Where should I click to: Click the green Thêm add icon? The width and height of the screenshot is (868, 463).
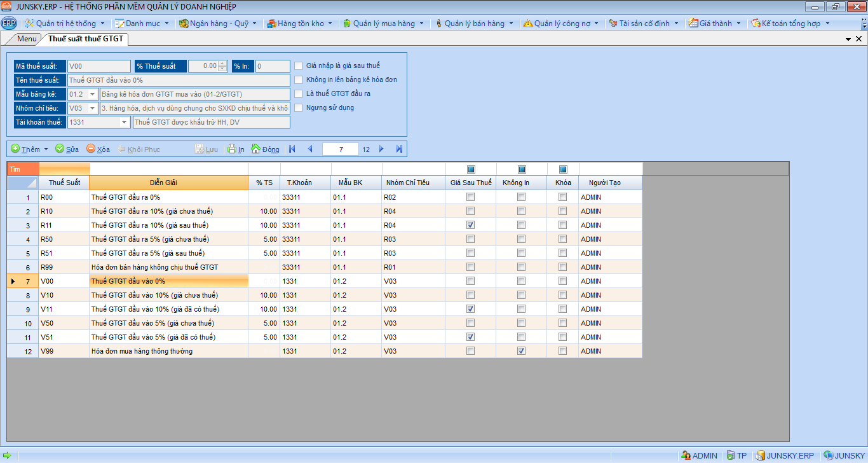click(15, 149)
